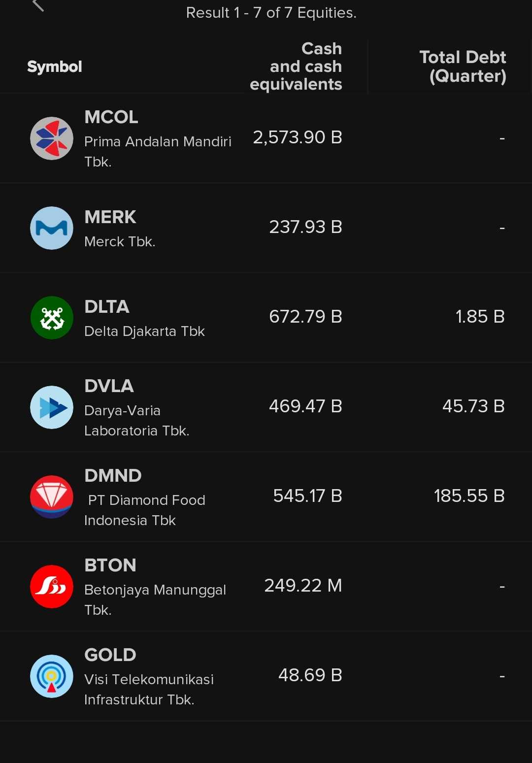Sort by the Symbol column header
Viewport: 532px width, 763px height.
pos(55,67)
